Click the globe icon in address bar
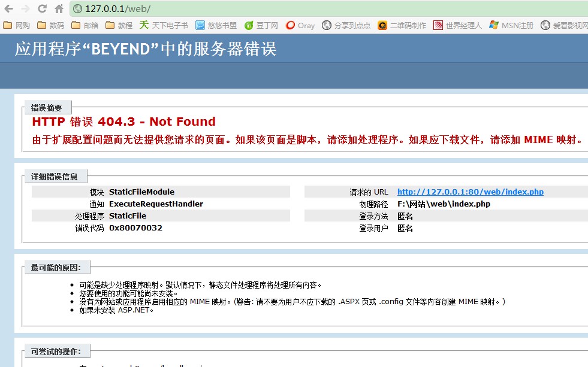Image resolution: width=588 pixels, height=367 pixels. point(78,8)
